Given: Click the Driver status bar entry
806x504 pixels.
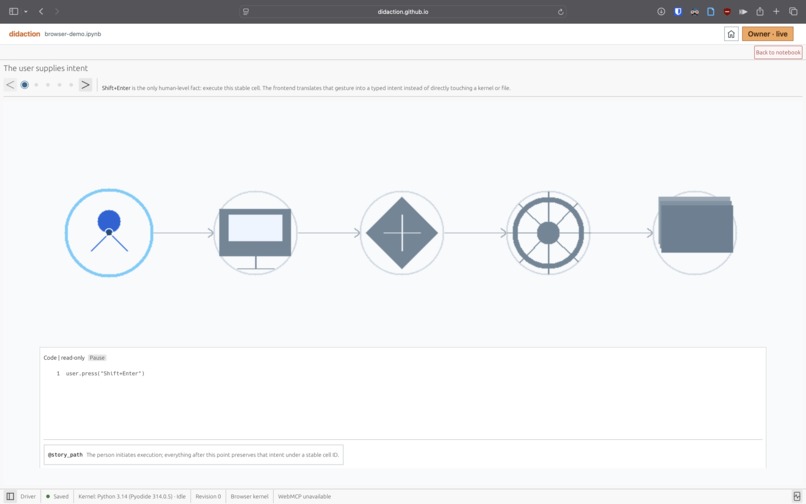Looking at the screenshot, I should coord(28,496).
